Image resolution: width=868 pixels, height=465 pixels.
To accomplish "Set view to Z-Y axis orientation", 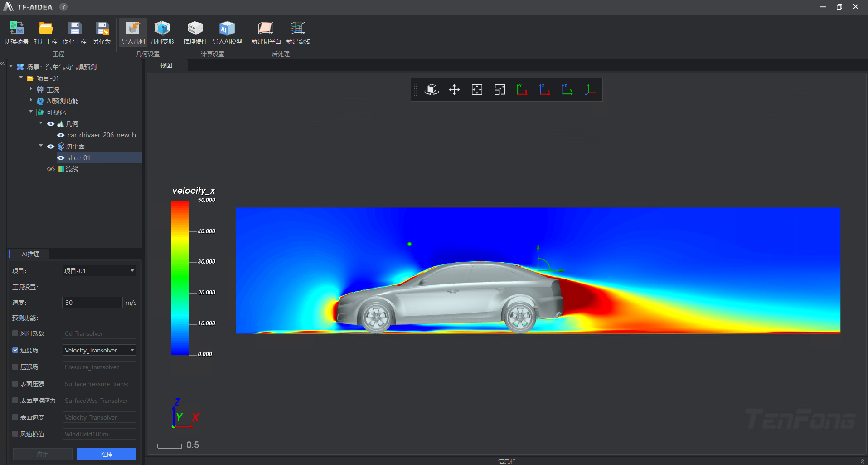I will 567,90.
